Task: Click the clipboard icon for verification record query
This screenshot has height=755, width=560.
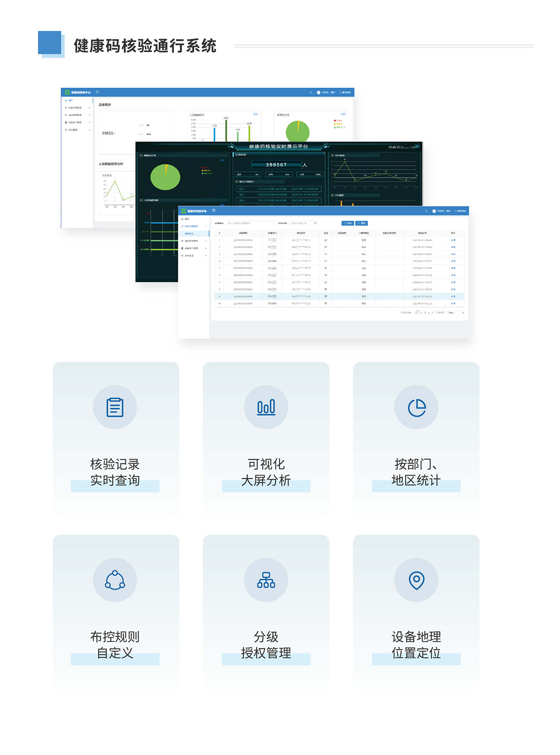Action: 115,407
